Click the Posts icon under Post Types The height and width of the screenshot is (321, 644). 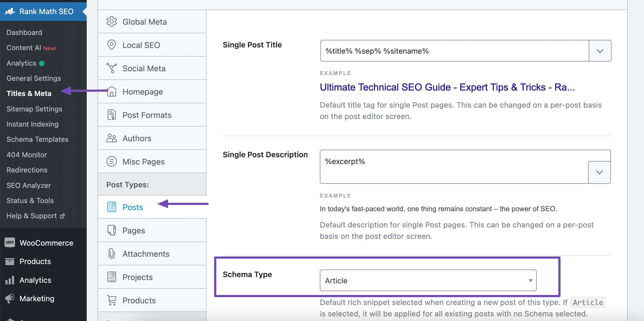point(111,207)
